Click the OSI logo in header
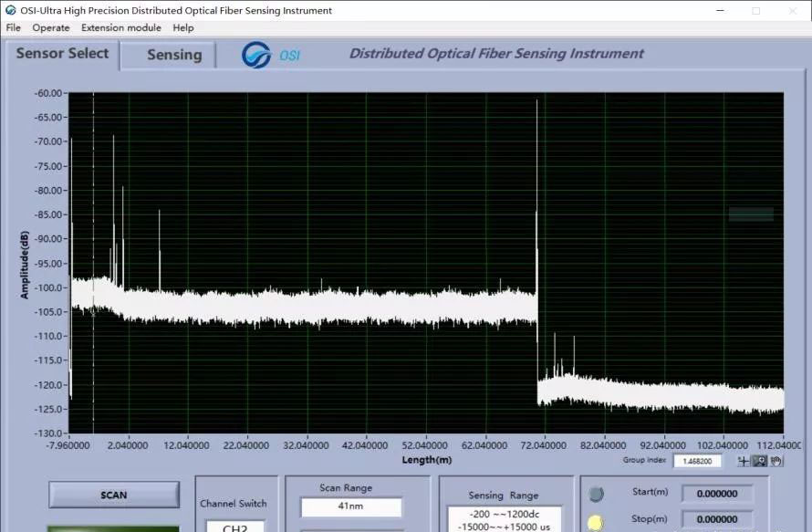Viewport: 812px width, 532px height. pyautogui.click(x=271, y=55)
